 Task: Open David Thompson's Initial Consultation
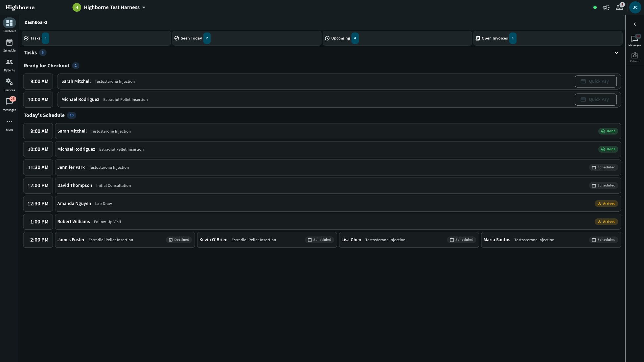click(338, 185)
